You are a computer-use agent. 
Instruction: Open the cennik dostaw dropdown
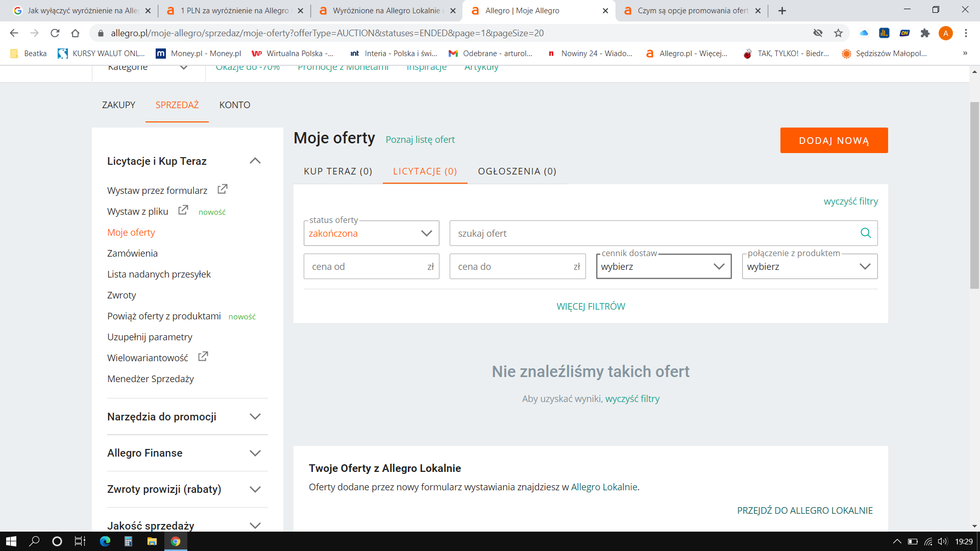tap(664, 266)
